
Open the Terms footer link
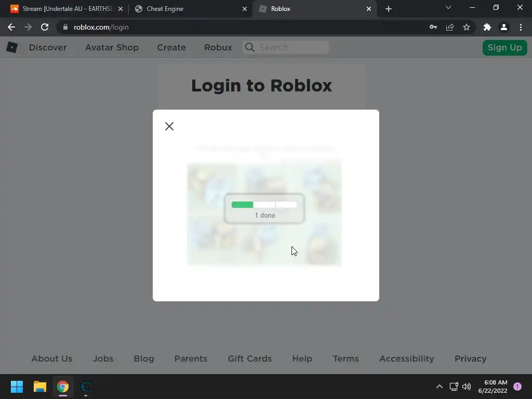pyautogui.click(x=345, y=358)
